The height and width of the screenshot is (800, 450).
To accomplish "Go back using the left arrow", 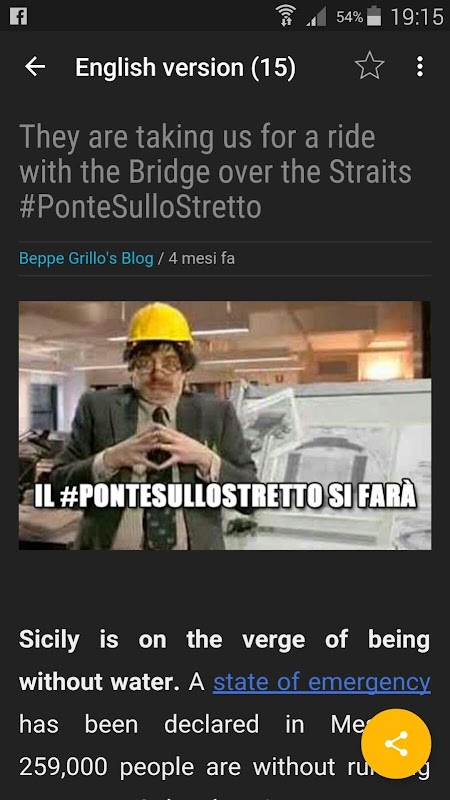I will pyautogui.click(x=35, y=67).
